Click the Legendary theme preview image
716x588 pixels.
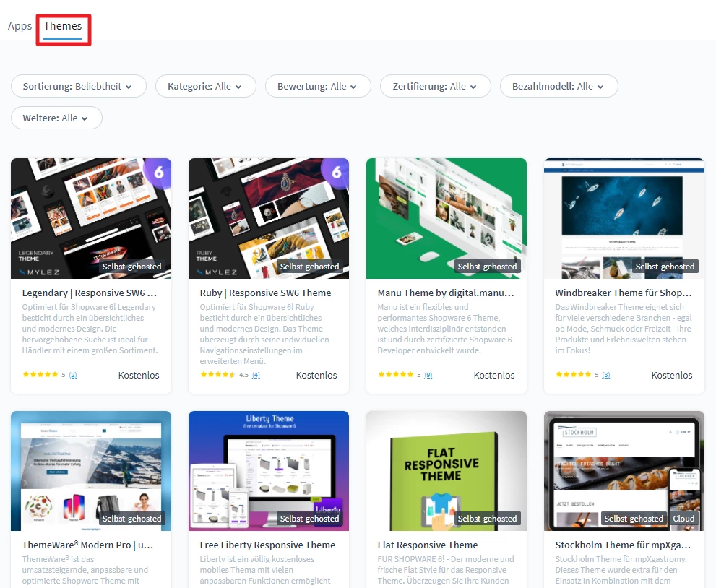pos(91,217)
